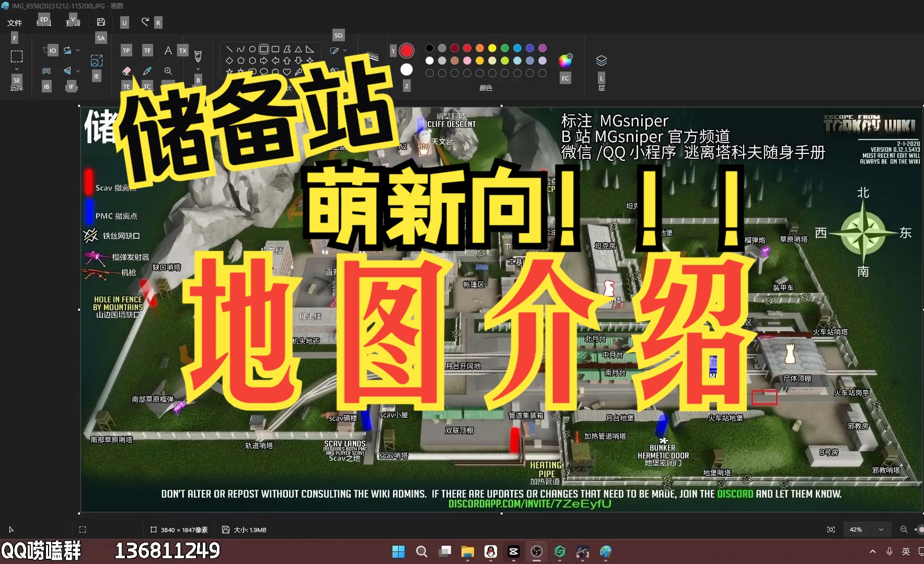Choose the straight line shape
The height and width of the screenshot is (564, 924).
pos(229,49)
